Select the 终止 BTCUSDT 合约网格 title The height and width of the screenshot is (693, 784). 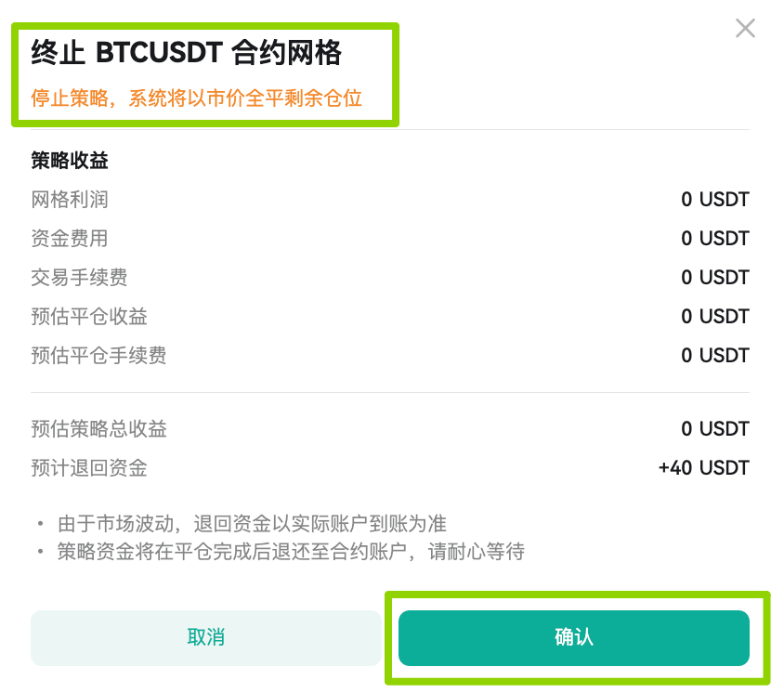point(186,53)
